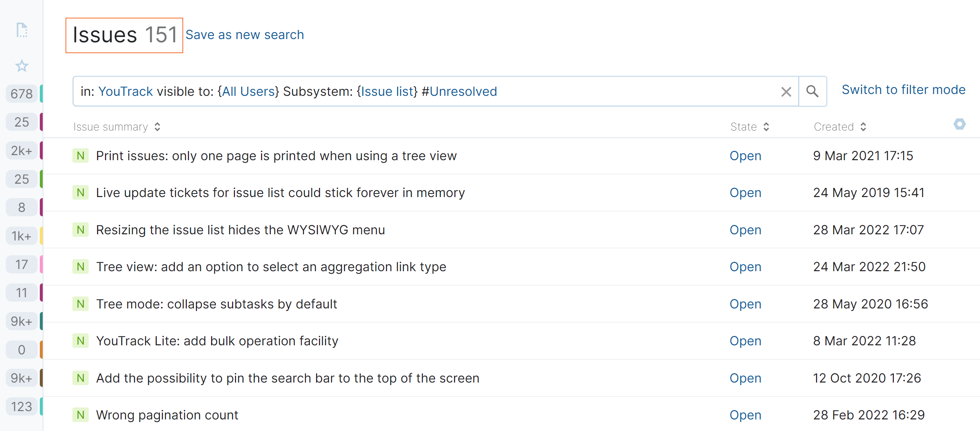980x431 pixels.
Task: Switch to filter mode
Action: 903,90
